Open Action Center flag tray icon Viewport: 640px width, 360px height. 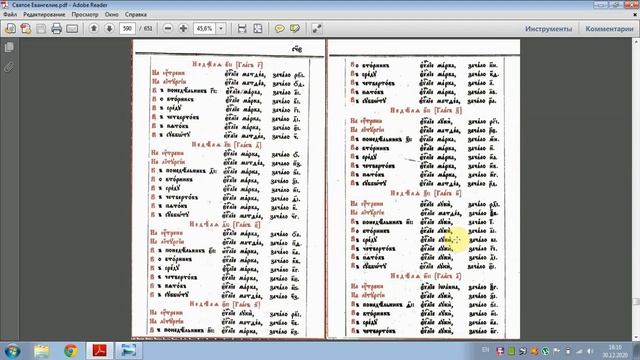coord(556,351)
